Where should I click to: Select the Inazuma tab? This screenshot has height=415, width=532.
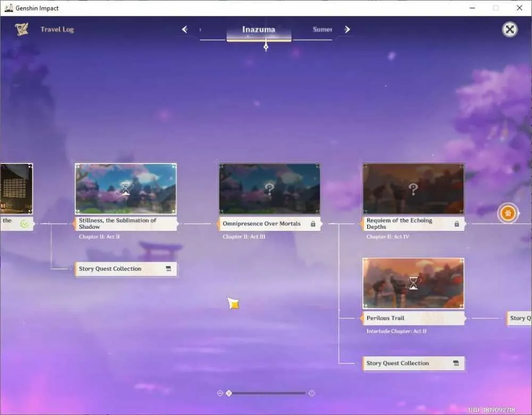[x=259, y=29]
